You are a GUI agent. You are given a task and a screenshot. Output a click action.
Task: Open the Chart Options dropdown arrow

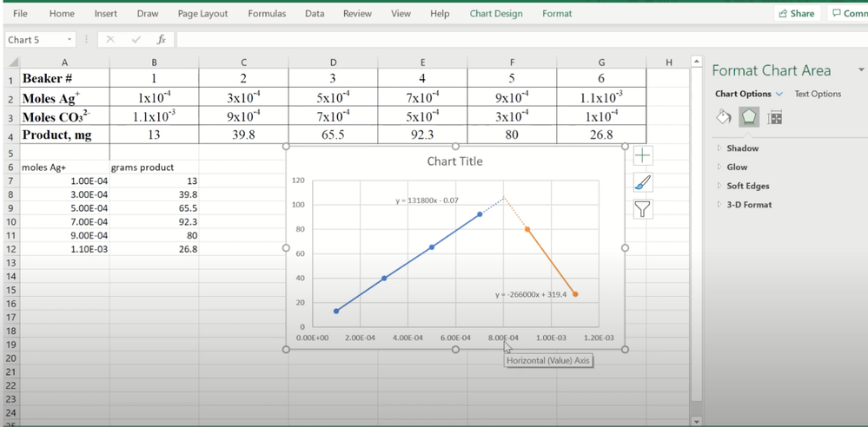[779, 94]
